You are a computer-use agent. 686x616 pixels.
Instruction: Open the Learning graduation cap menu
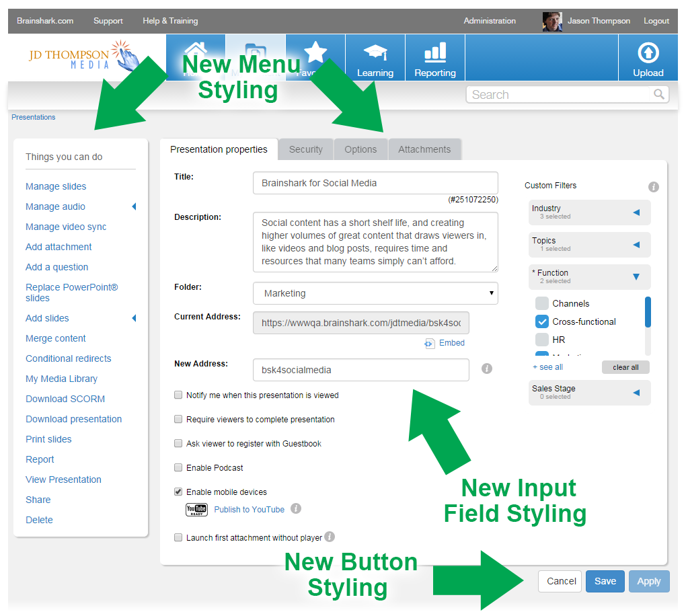coord(375,58)
